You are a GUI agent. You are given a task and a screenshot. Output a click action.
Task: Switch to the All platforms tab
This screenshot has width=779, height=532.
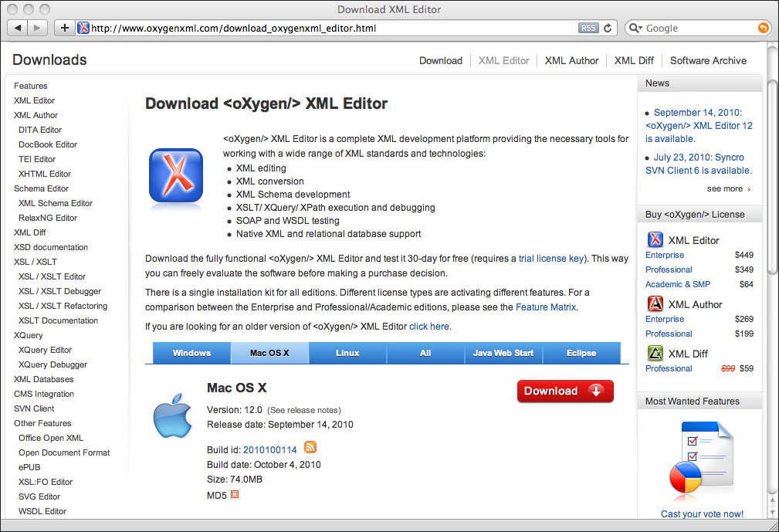click(425, 353)
